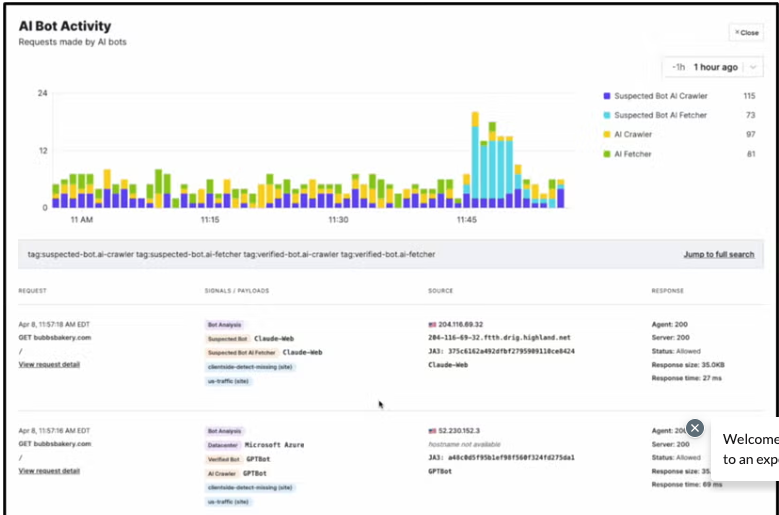Viewport: 779px width, 515px height.
Task: Click the AI Crawler yellow legend swatch
Action: pos(607,134)
